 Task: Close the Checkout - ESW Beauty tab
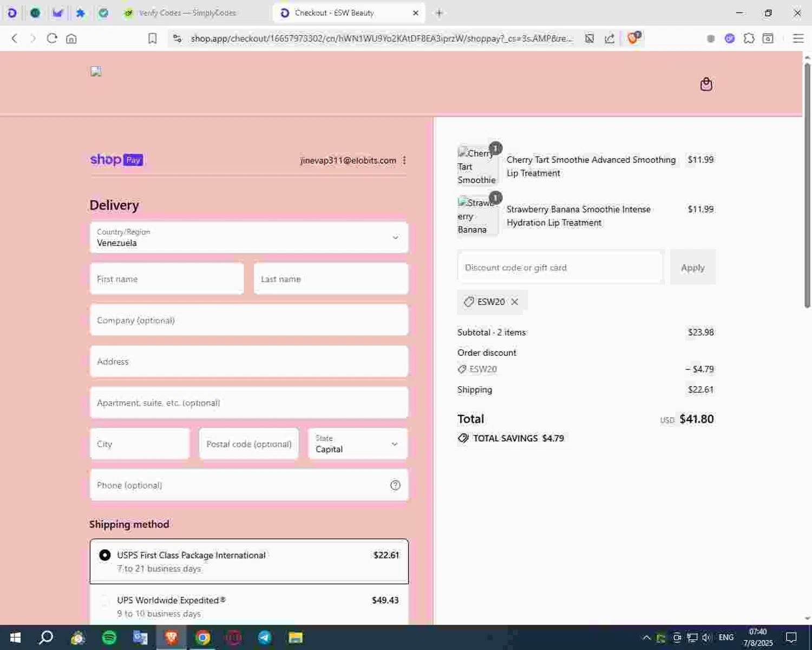pyautogui.click(x=416, y=12)
